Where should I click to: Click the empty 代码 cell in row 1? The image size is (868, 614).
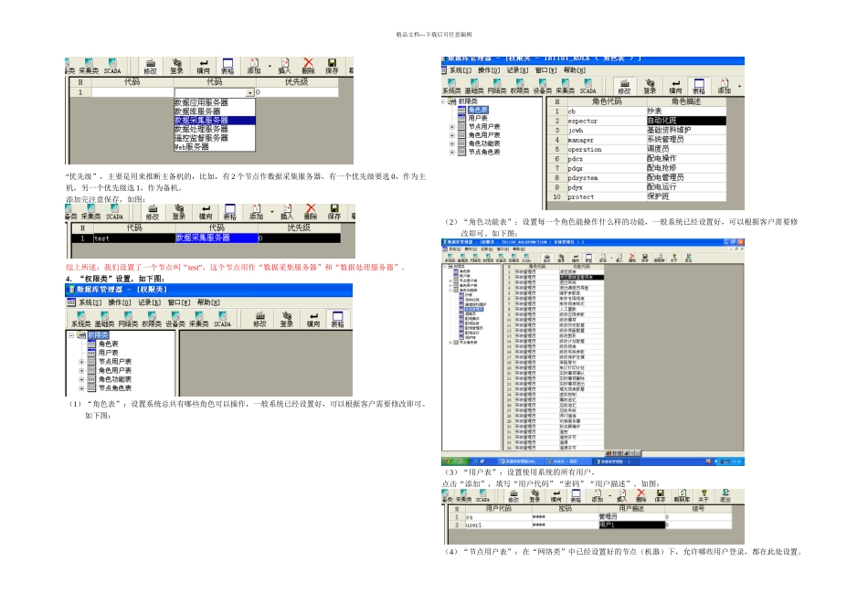[132, 92]
